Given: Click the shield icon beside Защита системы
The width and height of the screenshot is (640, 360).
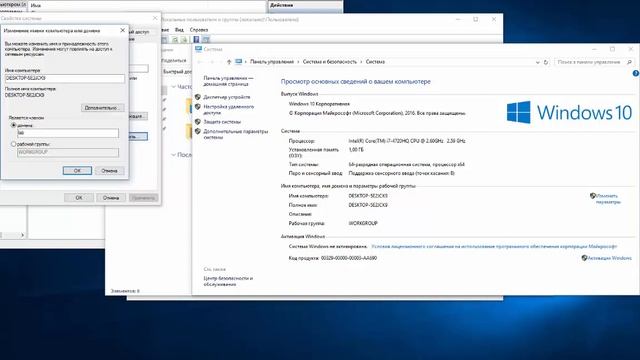Looking at the screenshot, I should pyautogui.click(x=198, y=122).
